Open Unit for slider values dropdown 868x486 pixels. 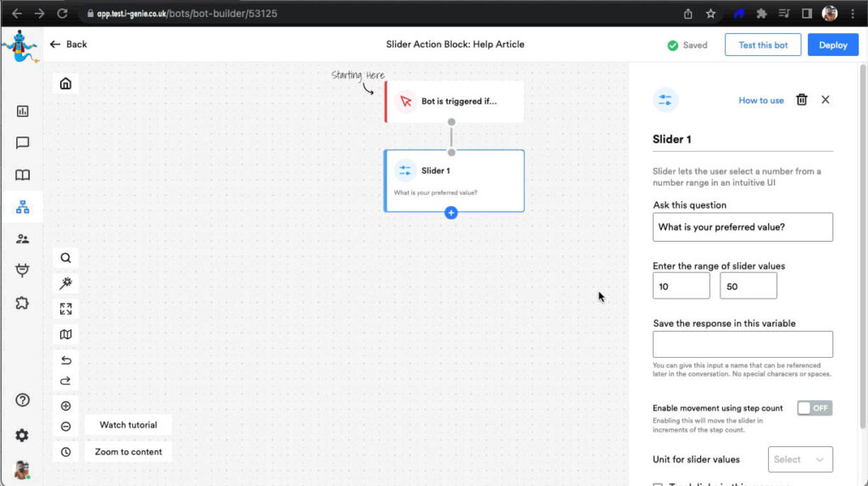tap(799, 459)
